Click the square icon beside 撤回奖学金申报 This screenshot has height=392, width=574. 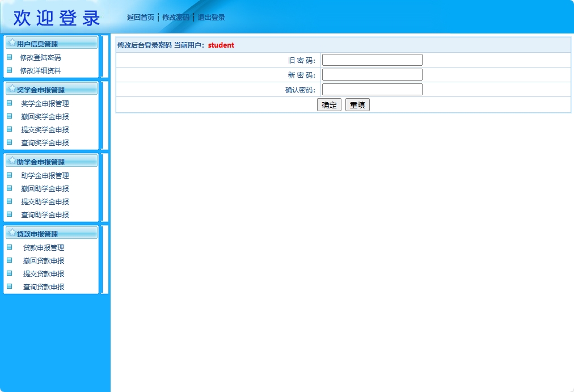click(x=9, y=116)
